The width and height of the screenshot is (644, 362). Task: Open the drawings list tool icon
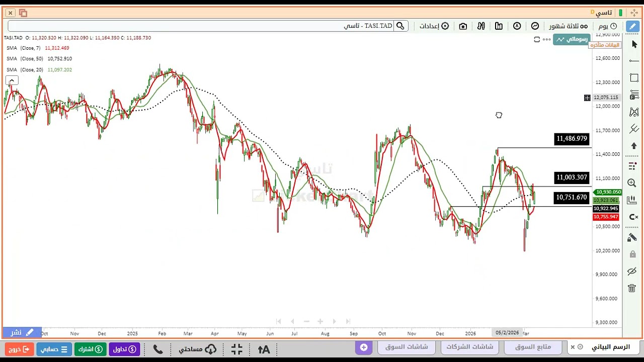point(632,166)
